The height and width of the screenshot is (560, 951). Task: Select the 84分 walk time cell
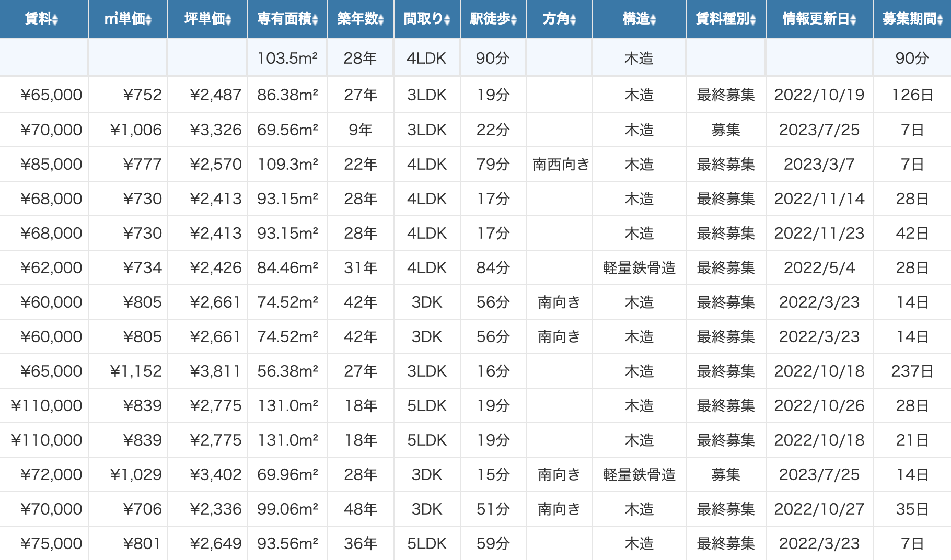click(x=493, y=267)
